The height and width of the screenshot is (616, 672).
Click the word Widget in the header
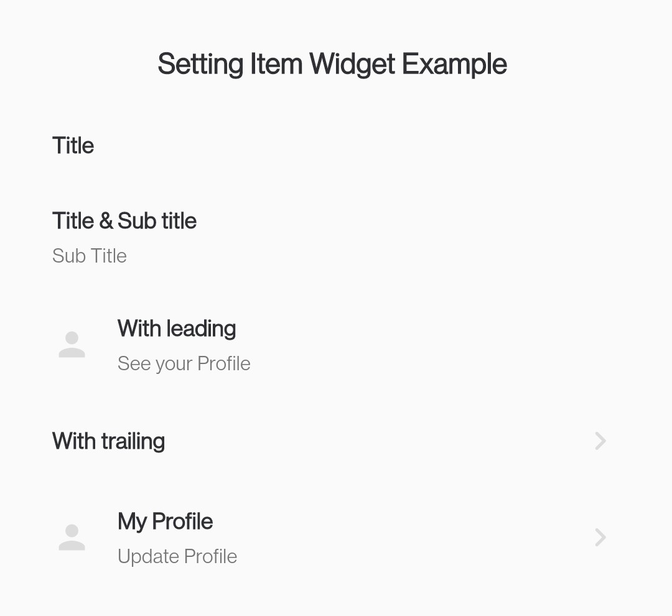pos(352,64)
